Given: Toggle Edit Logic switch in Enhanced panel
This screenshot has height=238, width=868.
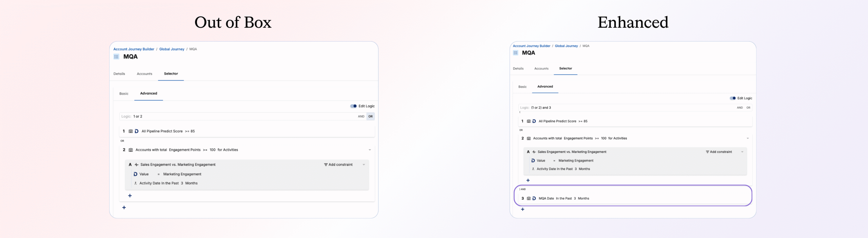Looking at the screenshot, I should 733,98.
